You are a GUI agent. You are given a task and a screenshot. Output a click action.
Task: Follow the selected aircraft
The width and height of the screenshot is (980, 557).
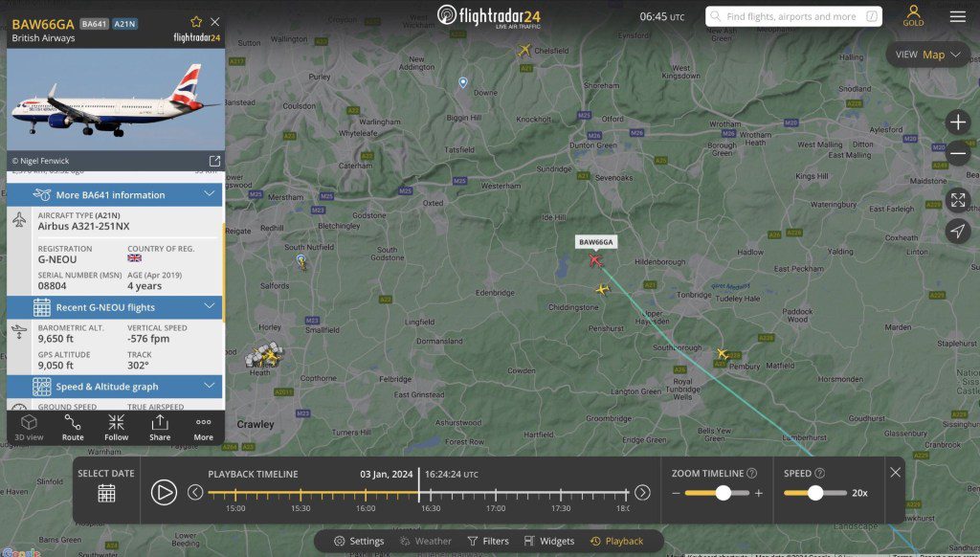[116, 428]
